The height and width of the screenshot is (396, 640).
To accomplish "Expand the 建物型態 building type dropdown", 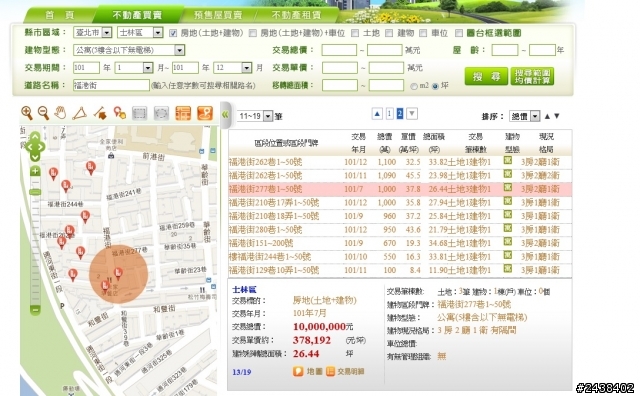I will [x=129, y=50].
